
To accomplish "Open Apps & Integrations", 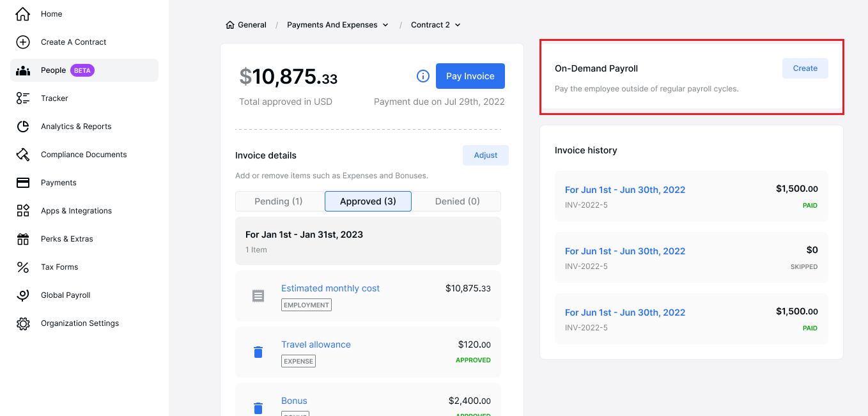I will click(x=75, y=210).
